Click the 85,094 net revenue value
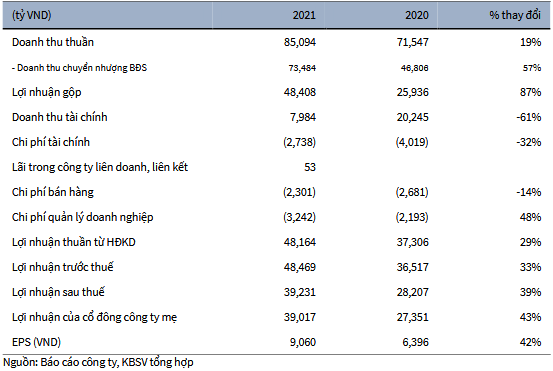Viewport: 553px width, 371px height. pos(300,42)
